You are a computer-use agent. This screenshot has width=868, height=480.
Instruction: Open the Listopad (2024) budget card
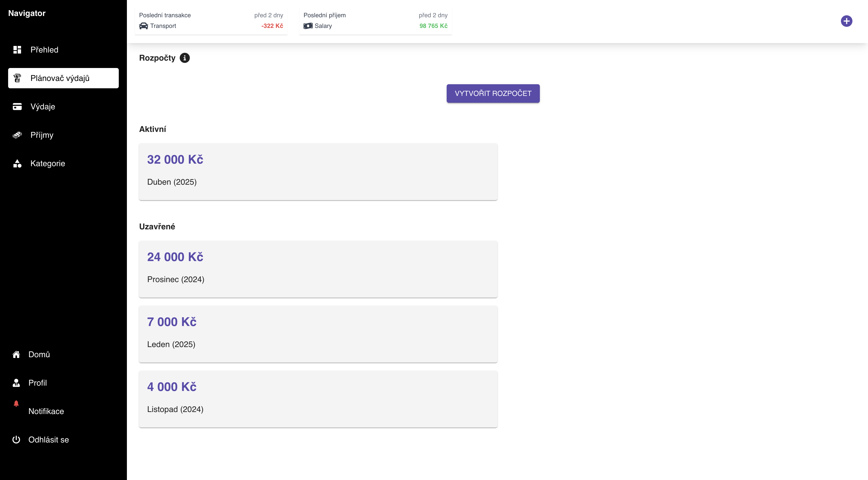[318, 399]
